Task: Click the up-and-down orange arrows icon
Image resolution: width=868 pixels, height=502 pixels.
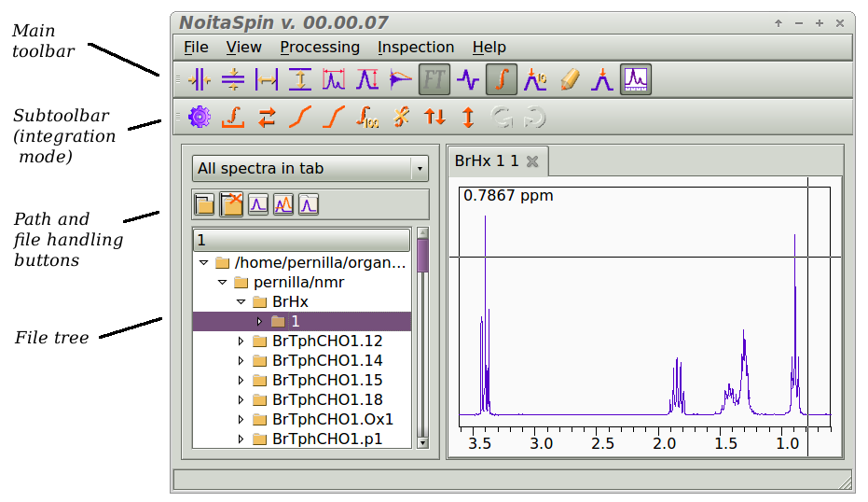Action: [434, 118]
